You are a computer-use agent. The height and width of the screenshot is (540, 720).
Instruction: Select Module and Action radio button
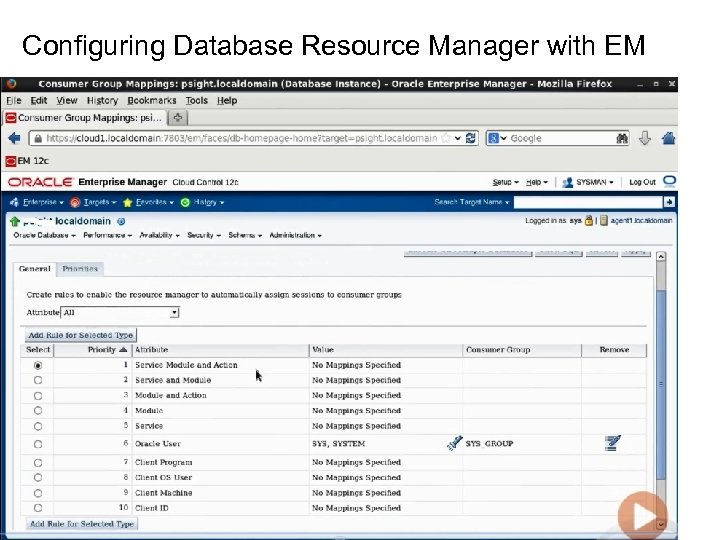click(38, 396)
